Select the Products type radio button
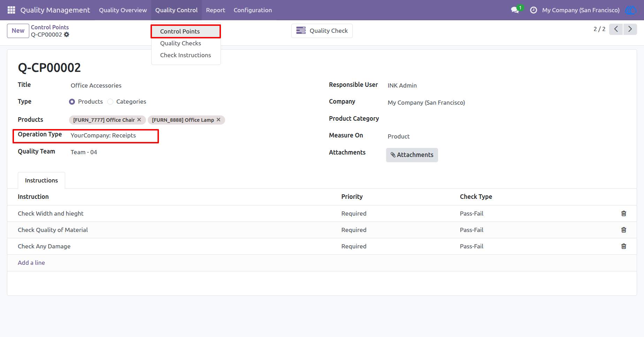Screen dimensions: 644x337 (72, 102)
